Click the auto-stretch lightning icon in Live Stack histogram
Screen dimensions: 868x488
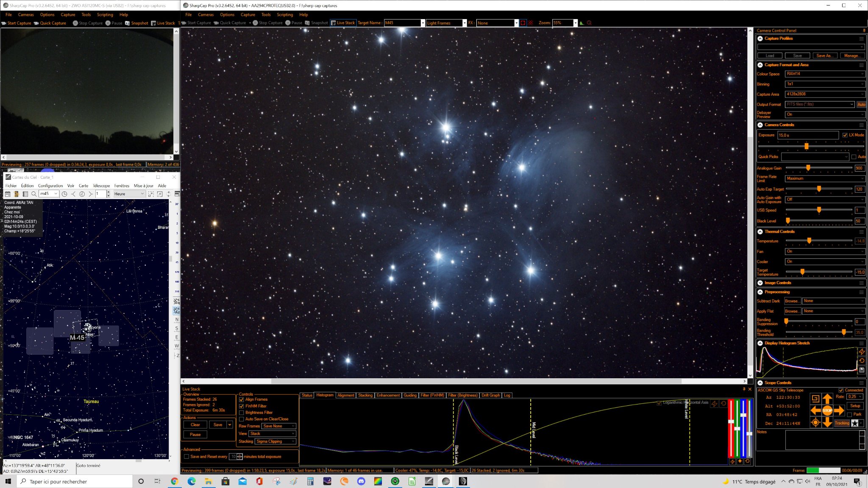[715, 404]
